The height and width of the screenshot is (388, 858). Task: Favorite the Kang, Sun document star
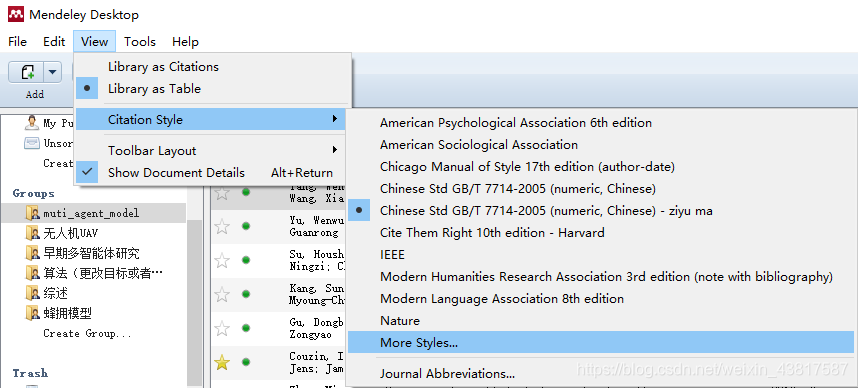(222, 294)
